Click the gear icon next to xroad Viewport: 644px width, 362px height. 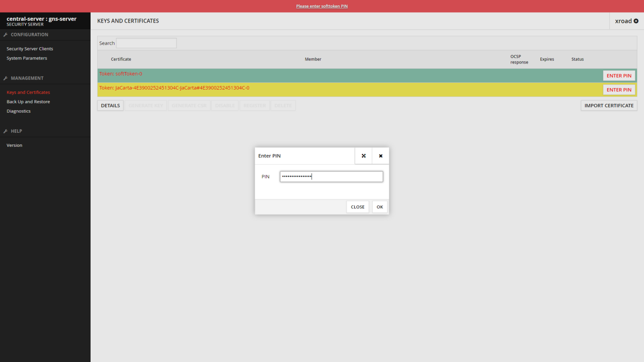(636, 21)
